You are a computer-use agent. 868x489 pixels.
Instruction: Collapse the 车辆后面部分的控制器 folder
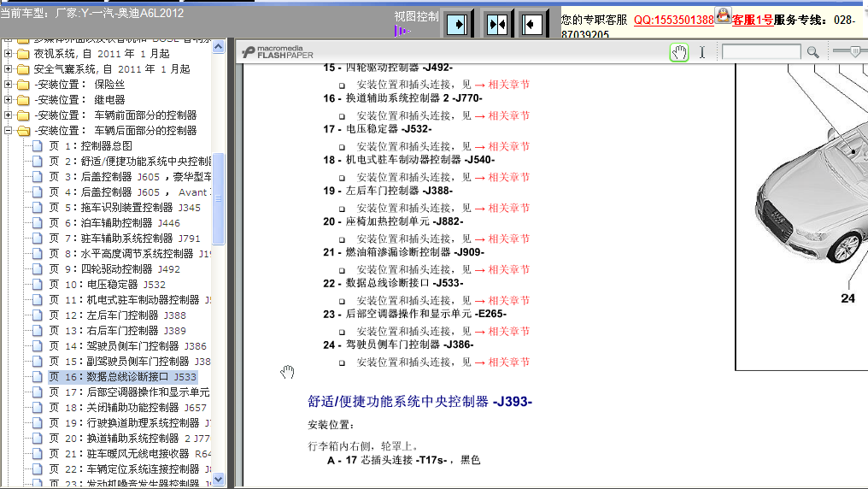(x=8, y=131)
